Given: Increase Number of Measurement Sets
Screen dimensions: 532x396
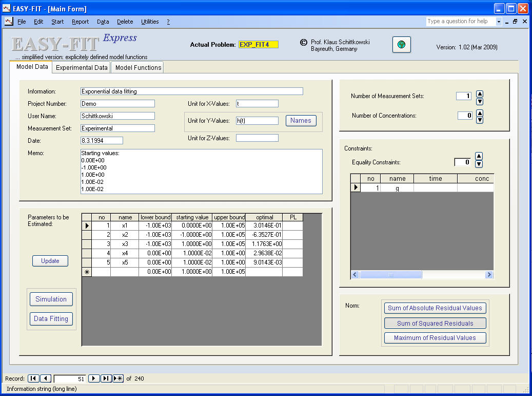Looking at the screenshot, I should 480,93.
